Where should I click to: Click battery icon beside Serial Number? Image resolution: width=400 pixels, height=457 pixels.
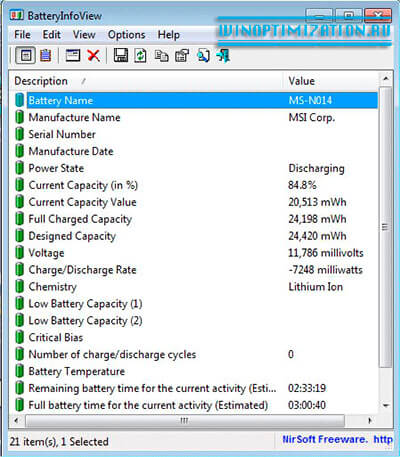20,134
